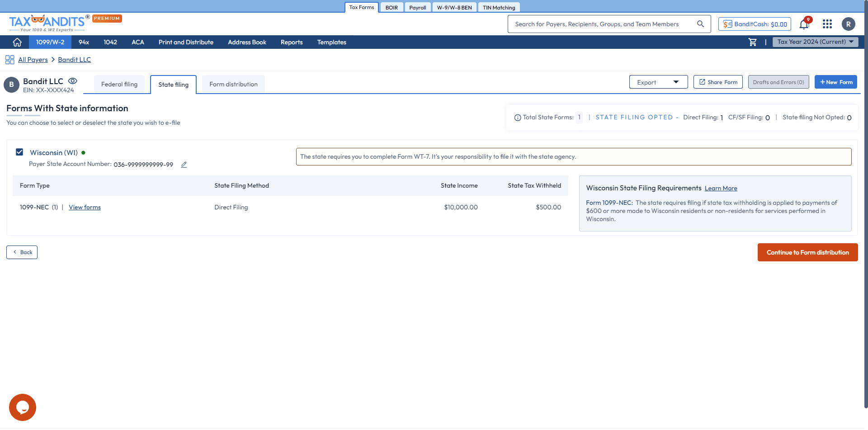Click the 1099-NEC form type text

(34, 207)
